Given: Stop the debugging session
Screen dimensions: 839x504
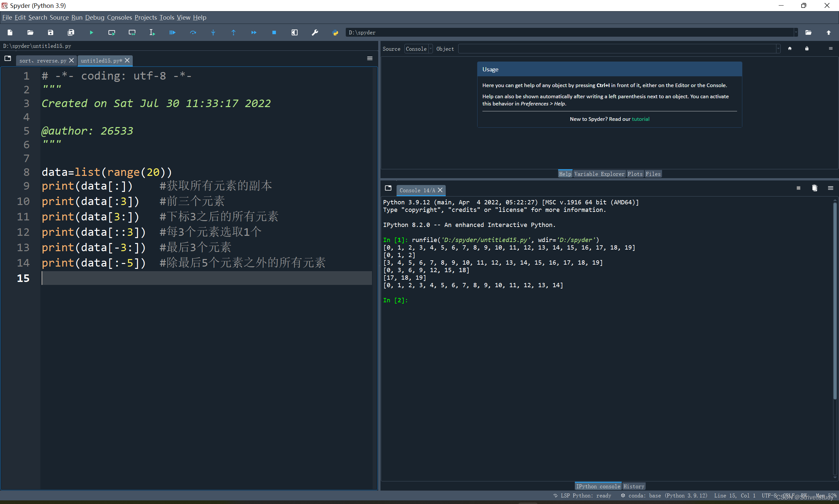Looking at the screenshot, I should (274, 32).
